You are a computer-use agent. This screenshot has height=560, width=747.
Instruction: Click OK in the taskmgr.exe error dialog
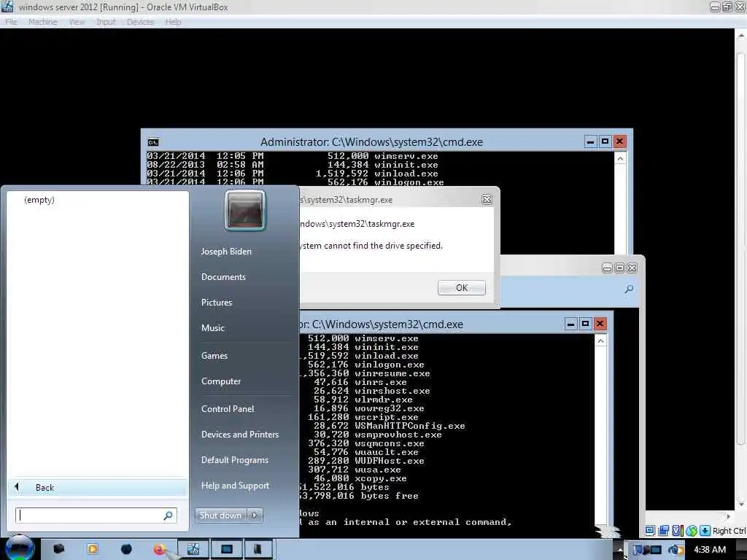(462, 287)
